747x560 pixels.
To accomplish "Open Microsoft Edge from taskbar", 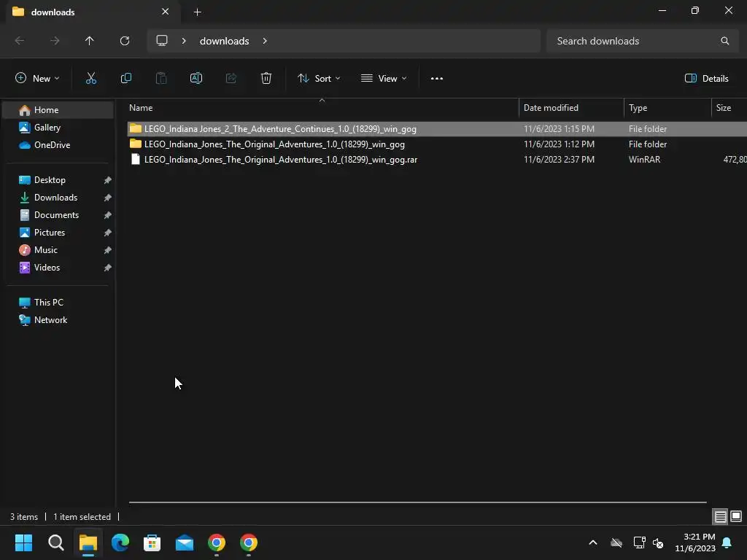I will (x=120, y=542).
